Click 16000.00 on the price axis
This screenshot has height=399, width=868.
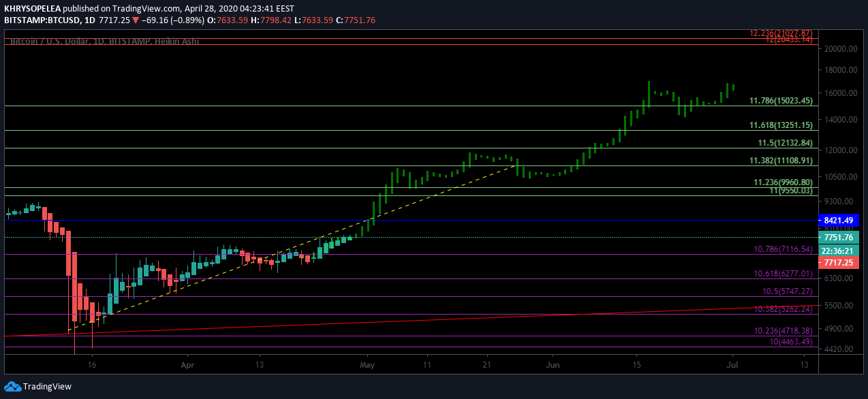pyautogui.click(x=839, y=93)
